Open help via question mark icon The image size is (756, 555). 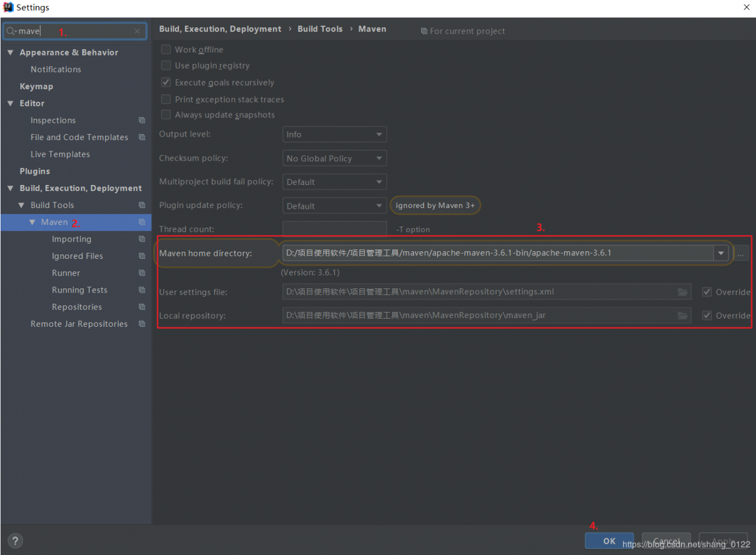pyautogui.click(x=15, y=540)
